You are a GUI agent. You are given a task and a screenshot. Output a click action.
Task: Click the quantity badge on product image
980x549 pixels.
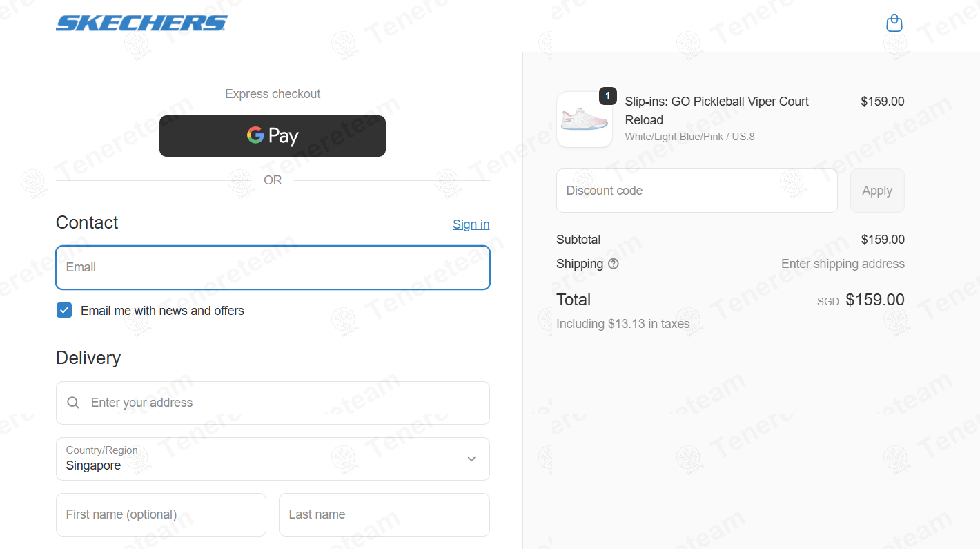pyautogui.click(x=607, y=96)
